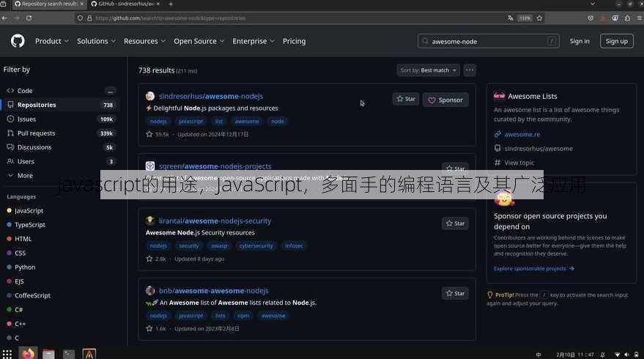The width and height of the screenshot is (644, 359).
Task: Open the taskbar applications grid icon
Action: 7,354
